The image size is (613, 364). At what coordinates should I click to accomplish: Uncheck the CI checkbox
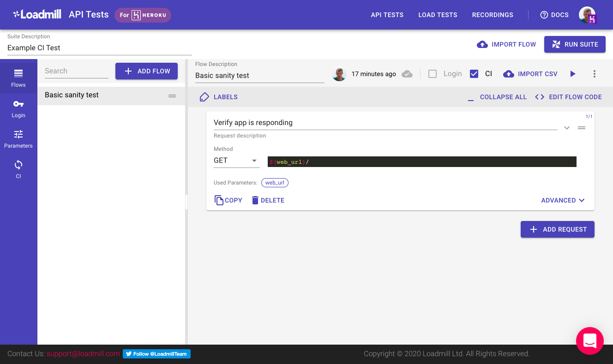(x=474, y=73)
